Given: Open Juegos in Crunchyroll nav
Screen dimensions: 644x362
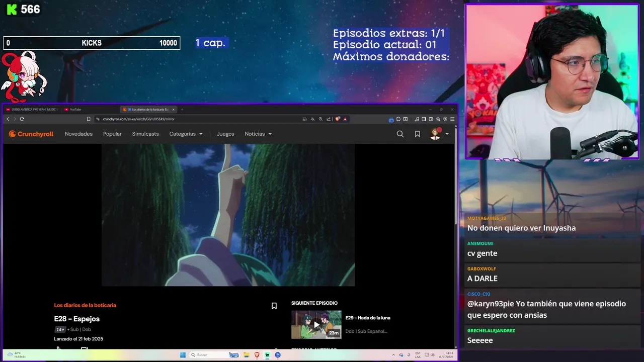Looking at the screenshot, I should (225, 134).
